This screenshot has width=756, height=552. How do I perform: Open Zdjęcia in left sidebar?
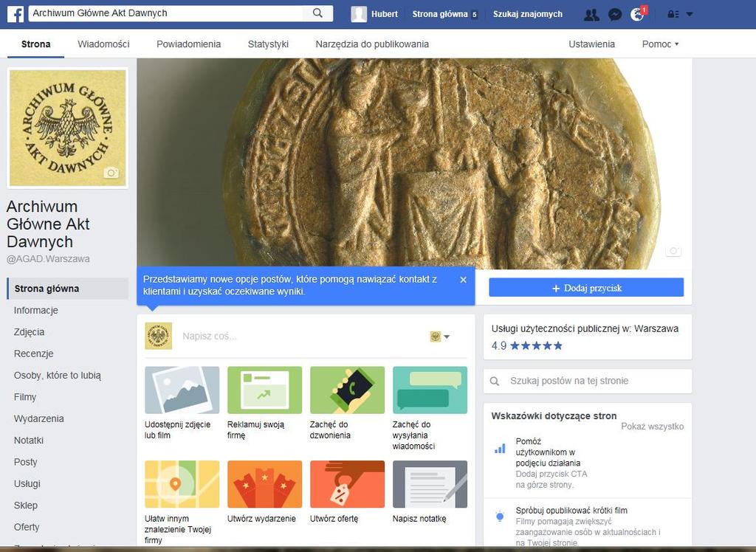coord(29,331)
